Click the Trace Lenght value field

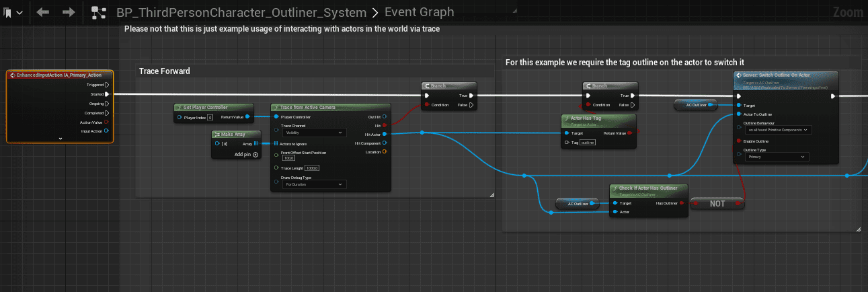coord(312,168)
